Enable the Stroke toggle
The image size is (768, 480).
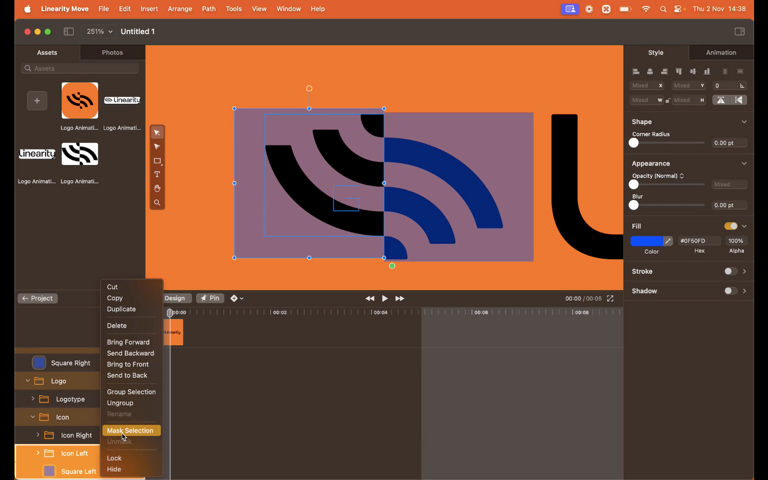coord(731,271)
